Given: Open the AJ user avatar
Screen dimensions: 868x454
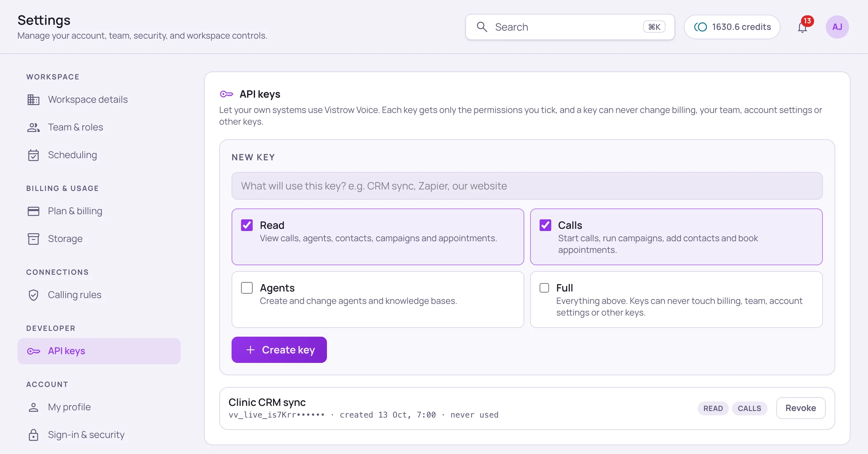Looking at the screenshot, I should pos(837,27).
